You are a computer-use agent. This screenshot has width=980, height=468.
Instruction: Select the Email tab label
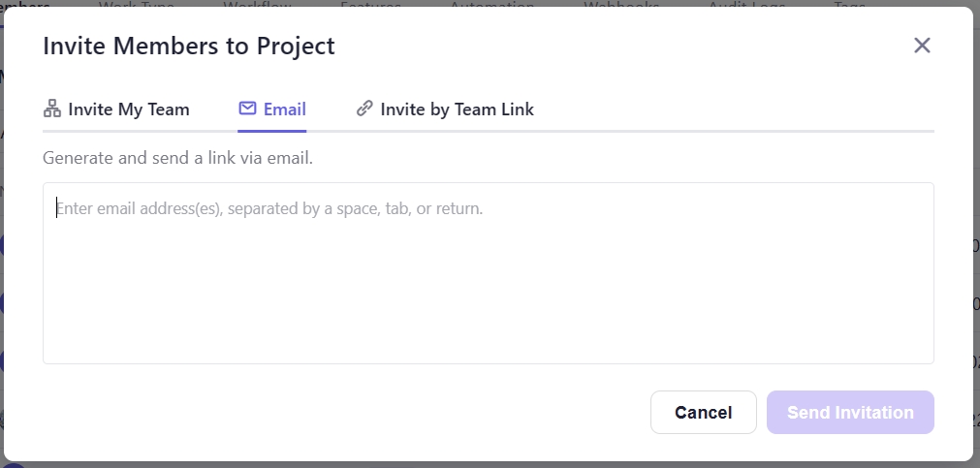(285, 109)
